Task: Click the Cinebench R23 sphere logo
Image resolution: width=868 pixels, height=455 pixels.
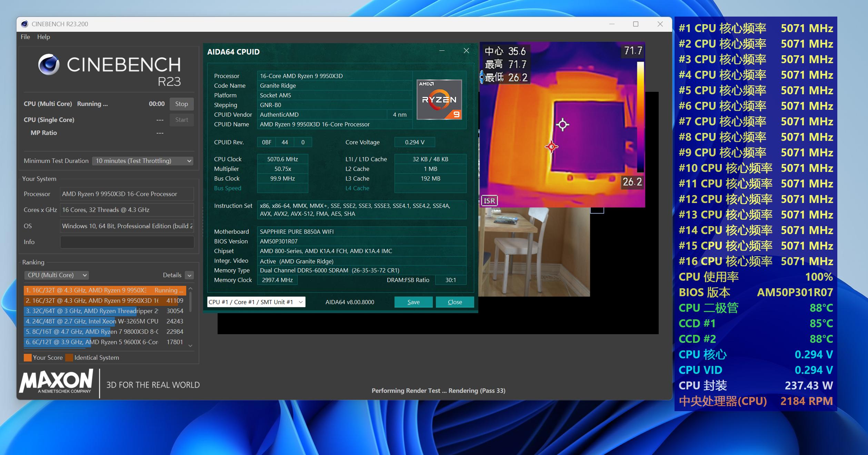Action: tap(49, 65)
